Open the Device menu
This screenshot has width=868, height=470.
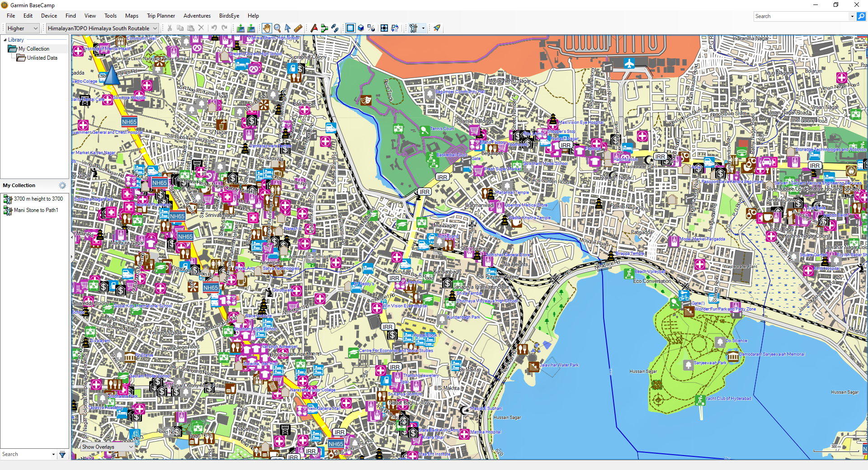[x=49, y=16]
